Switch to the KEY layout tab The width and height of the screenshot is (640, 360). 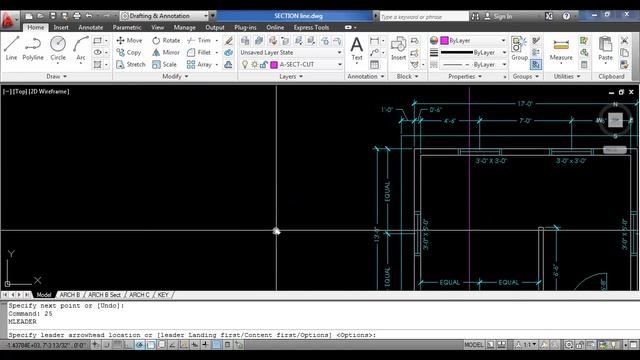(x=163, y=295)
